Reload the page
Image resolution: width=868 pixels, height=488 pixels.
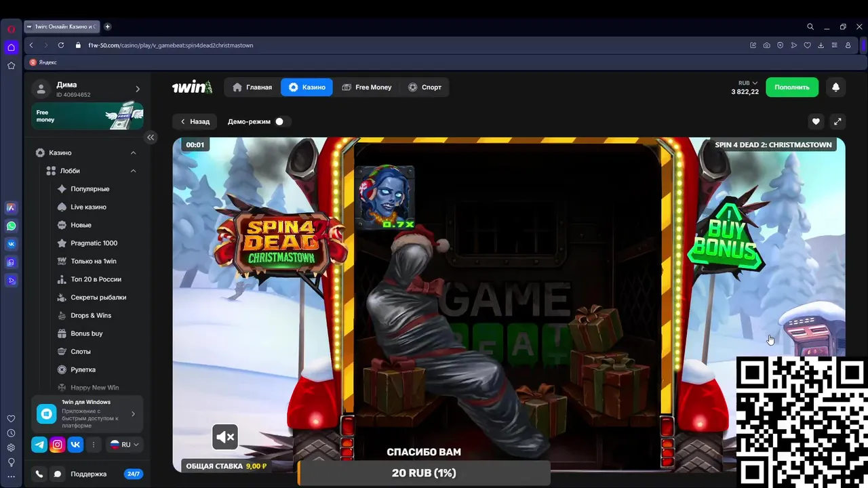click(61, 45)
